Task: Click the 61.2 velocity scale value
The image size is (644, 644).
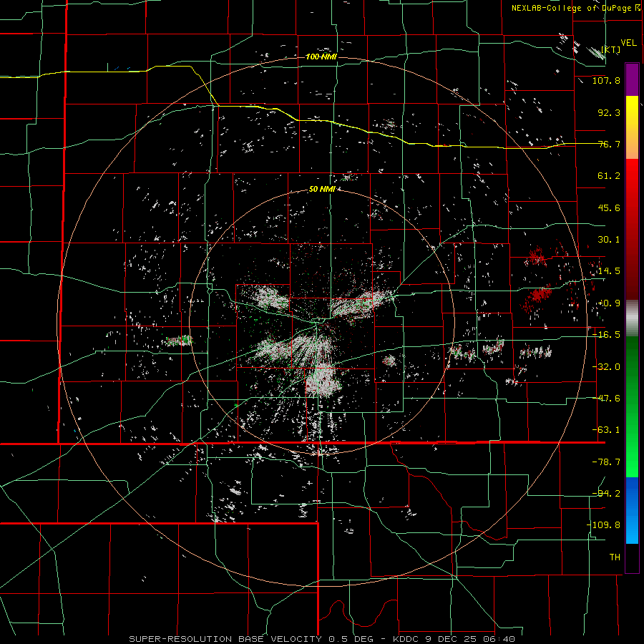Action: [x=609, y=176]
